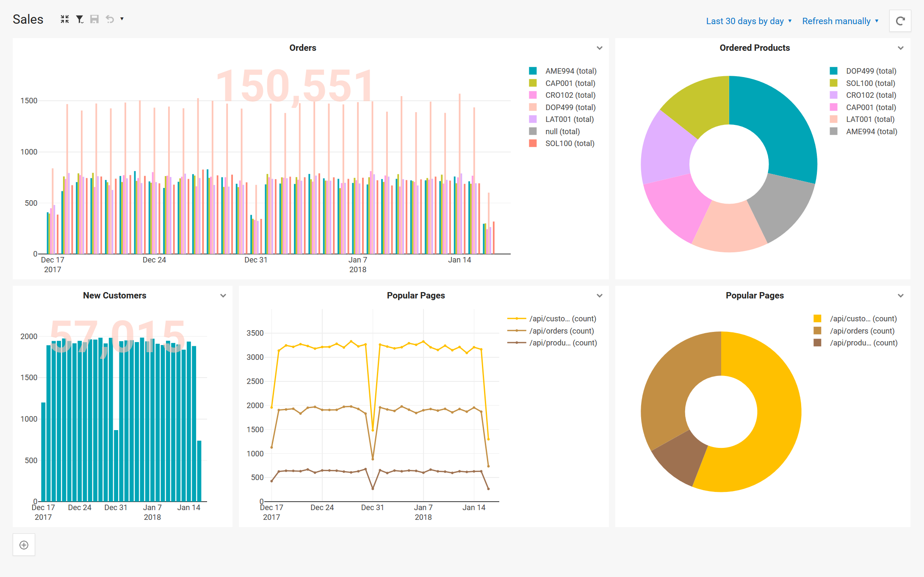Open the Popular Pages line chart menu chevron
The height and width of the screenshot is (577, 924).
tap(600, 295)
